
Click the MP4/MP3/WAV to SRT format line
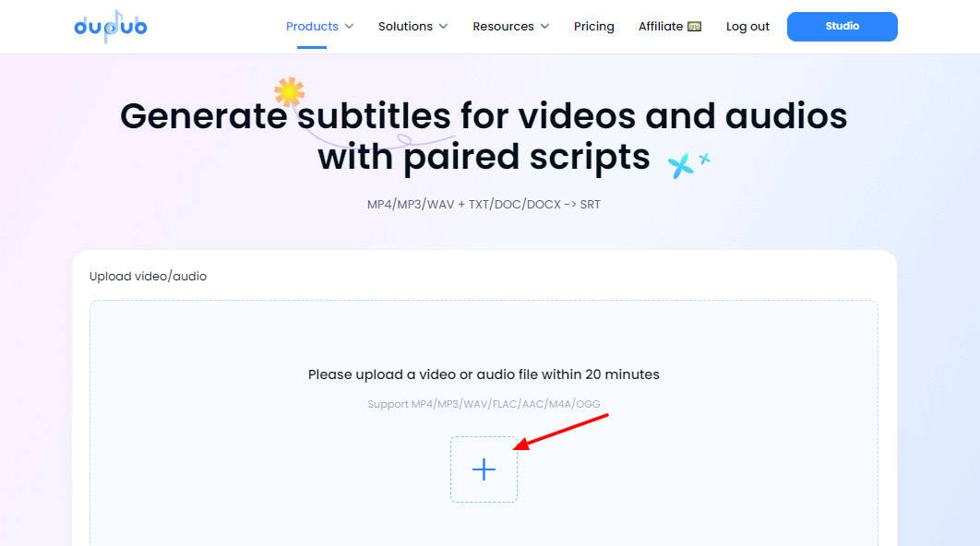pos(484,204)
